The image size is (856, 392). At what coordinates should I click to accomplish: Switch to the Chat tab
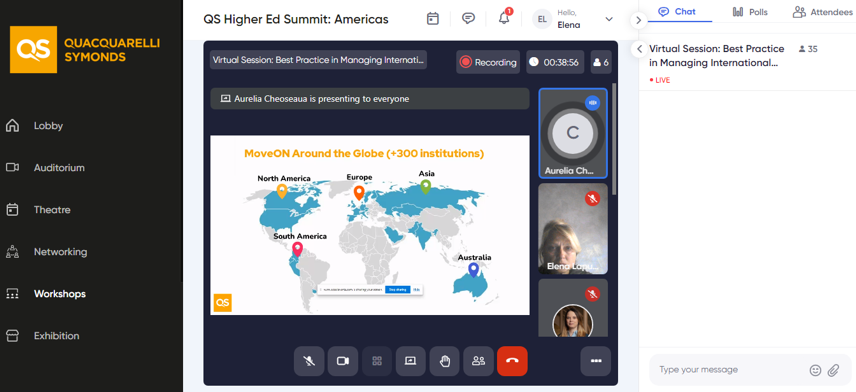[x=677, y=11]
